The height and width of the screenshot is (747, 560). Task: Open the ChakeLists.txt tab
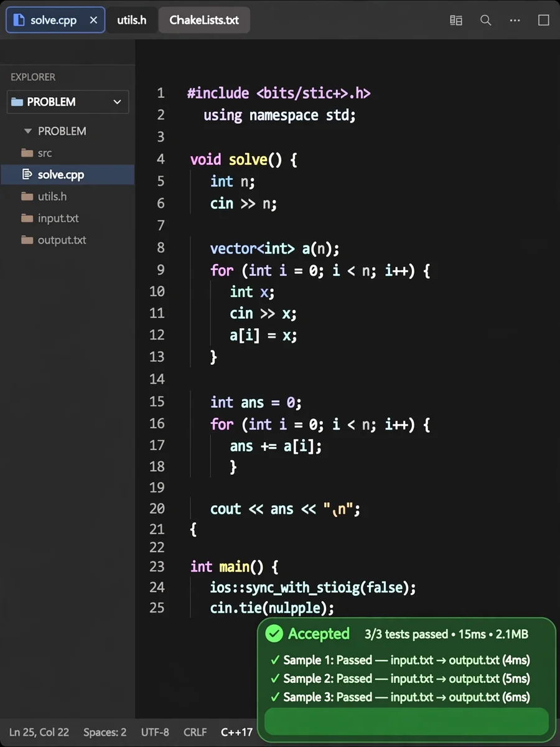(204, 20)
